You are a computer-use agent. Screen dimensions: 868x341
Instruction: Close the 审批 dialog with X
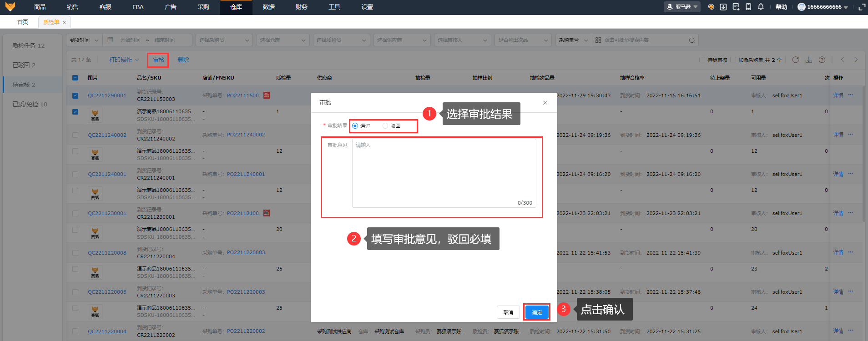click(545, 103)
